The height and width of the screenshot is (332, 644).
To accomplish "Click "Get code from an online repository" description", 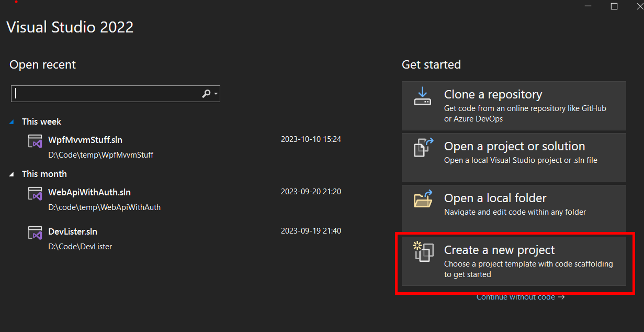I will [x=525, y=113].
